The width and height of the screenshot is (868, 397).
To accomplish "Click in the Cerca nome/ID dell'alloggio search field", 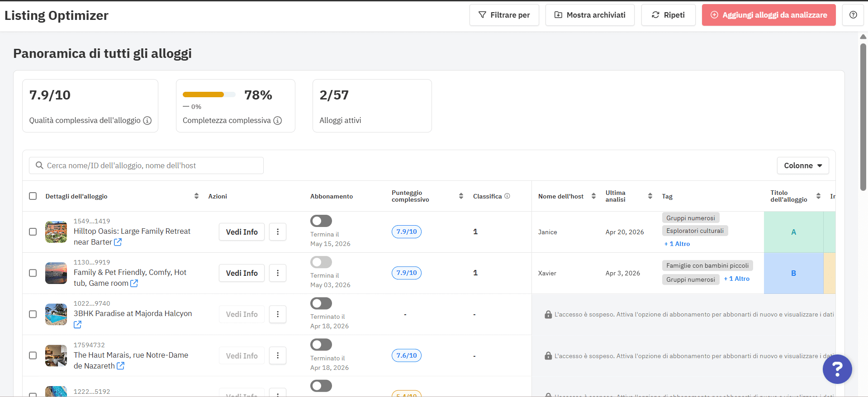I will point(146,165).
